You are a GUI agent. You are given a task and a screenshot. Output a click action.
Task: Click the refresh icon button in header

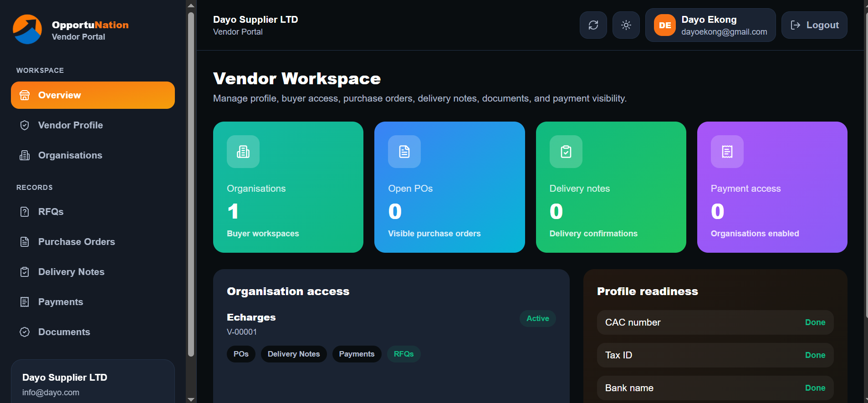(593, 25)
